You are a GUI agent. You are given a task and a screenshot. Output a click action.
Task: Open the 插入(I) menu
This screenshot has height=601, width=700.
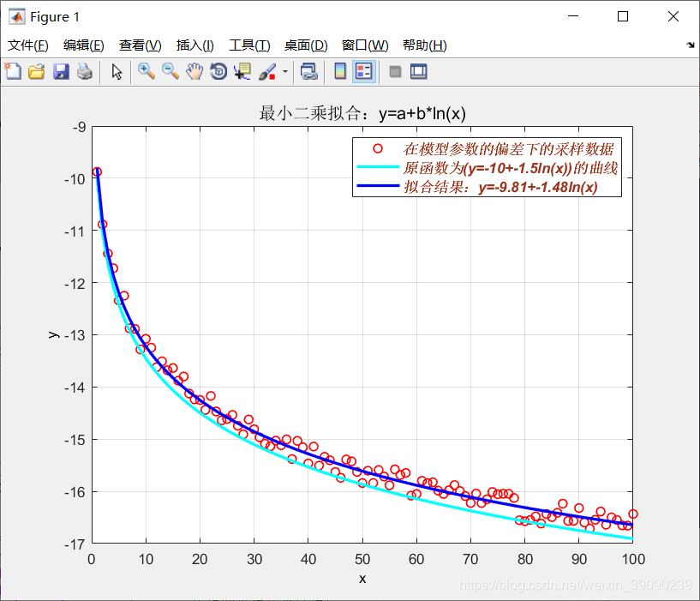[195, 45]
